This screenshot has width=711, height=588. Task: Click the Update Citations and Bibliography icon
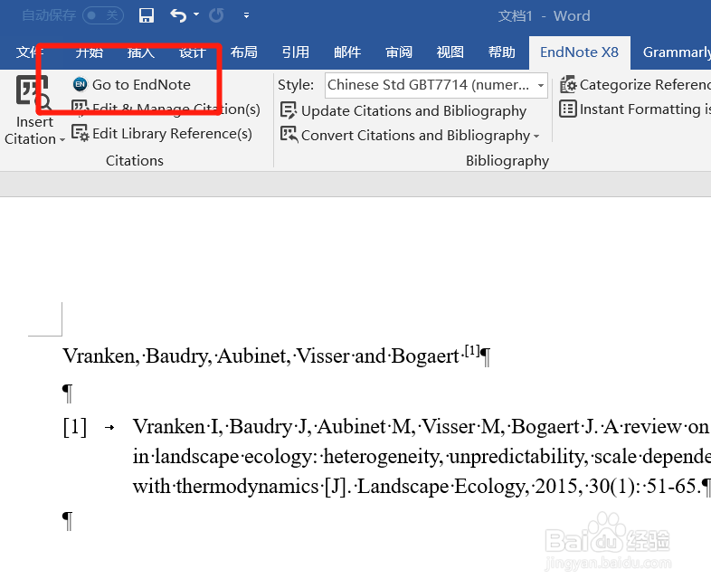[x=289, y=110]
